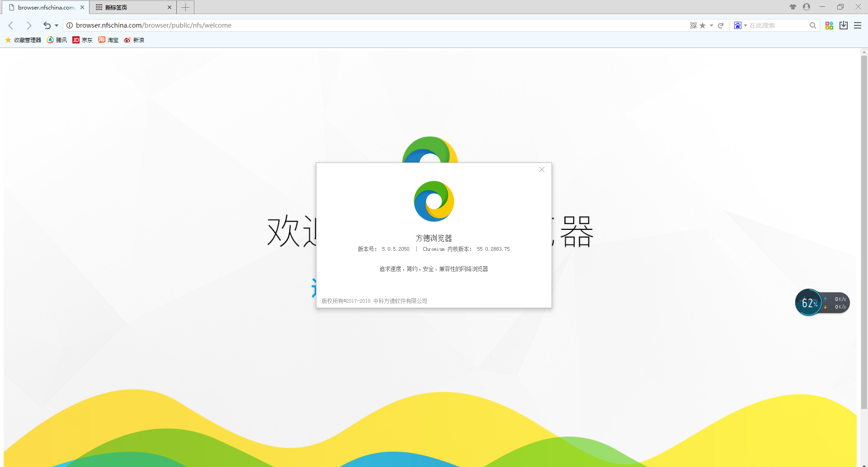Click the scrollbar up arrow
Image resolution: width=868 pixels, height=467 pixels.
pos(864,52)
